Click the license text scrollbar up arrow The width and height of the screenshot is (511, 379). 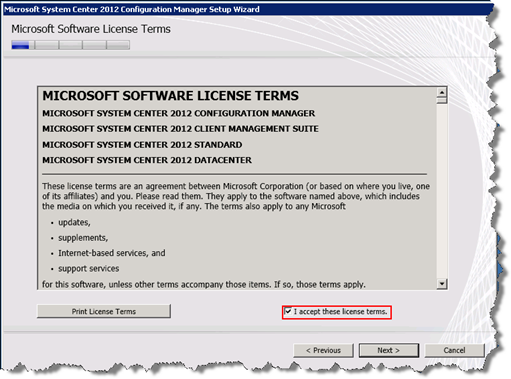442,92
